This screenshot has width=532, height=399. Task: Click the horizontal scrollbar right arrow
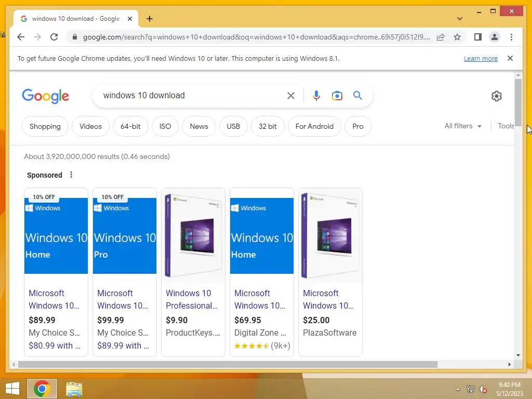tap(509, 364)
